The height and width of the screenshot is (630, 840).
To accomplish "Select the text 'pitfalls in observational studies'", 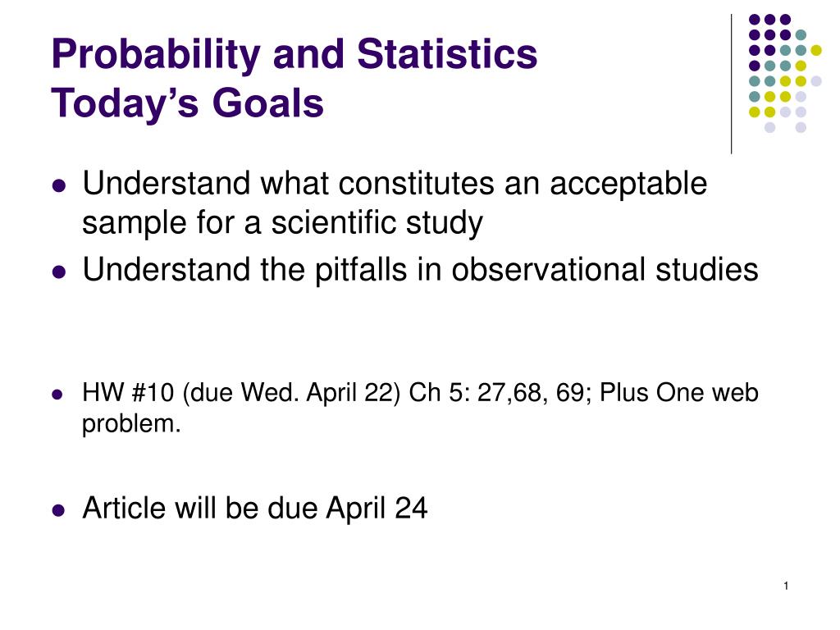I will click(x=536, y=269).
